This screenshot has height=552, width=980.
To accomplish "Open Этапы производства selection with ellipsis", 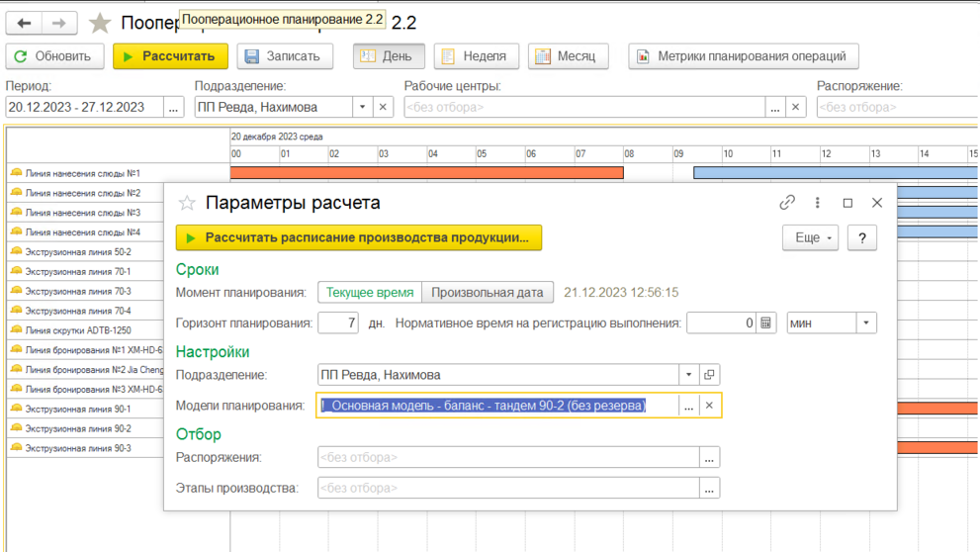I will [709, 489].
